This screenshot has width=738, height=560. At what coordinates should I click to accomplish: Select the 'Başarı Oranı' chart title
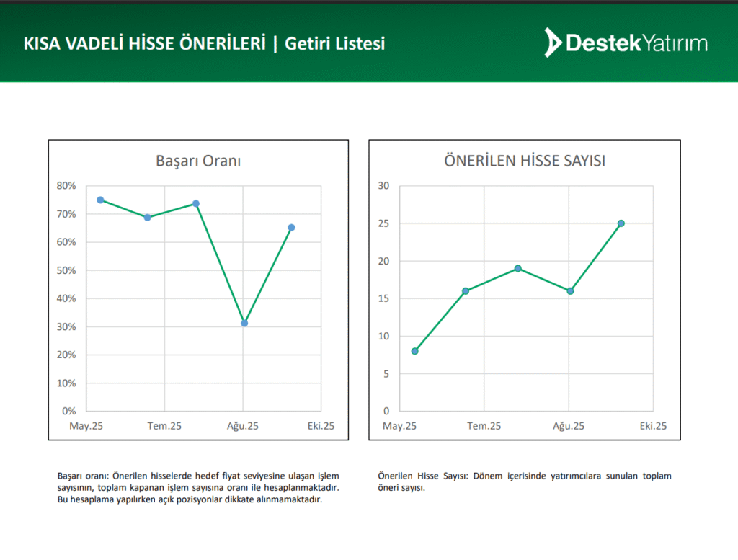pos(198,161)
